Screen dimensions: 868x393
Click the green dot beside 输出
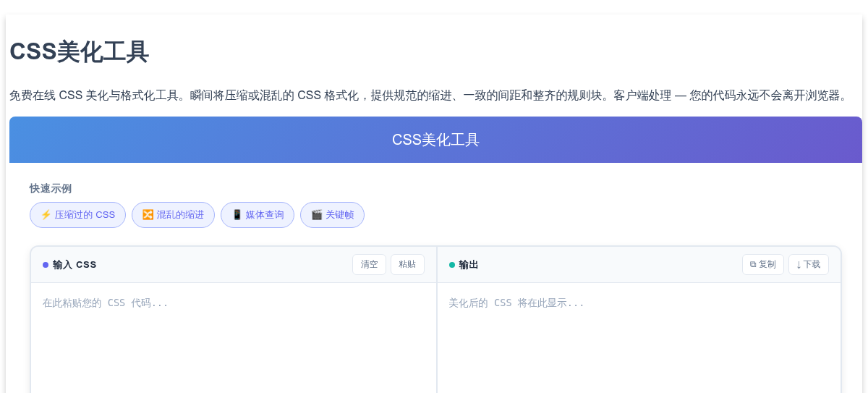tap(452, 265)
